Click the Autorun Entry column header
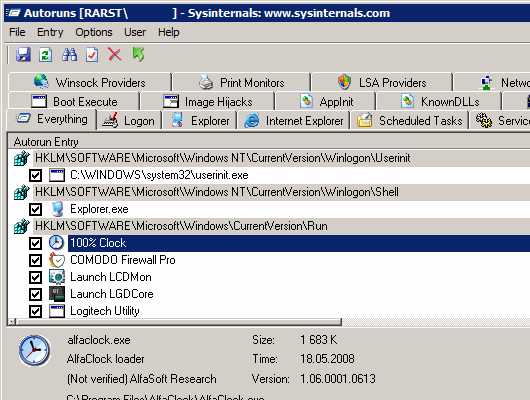530x400 pixels. [x=269, y=142]
